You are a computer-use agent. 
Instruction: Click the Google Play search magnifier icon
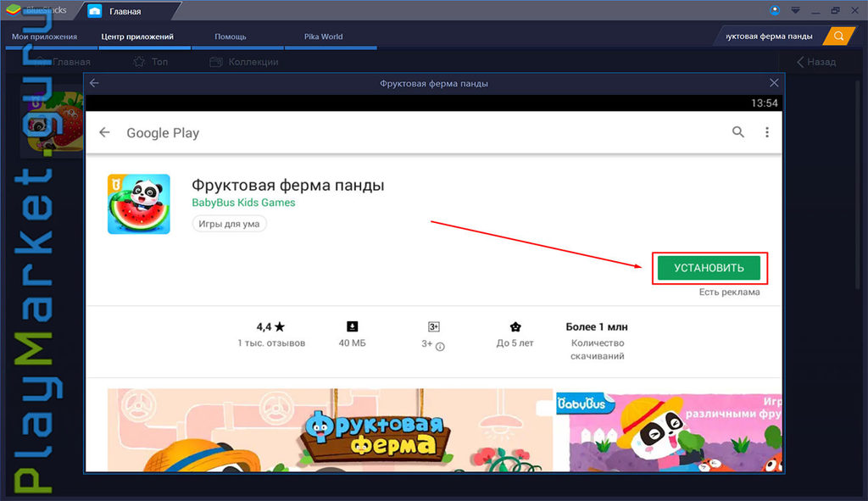[738, 131]
